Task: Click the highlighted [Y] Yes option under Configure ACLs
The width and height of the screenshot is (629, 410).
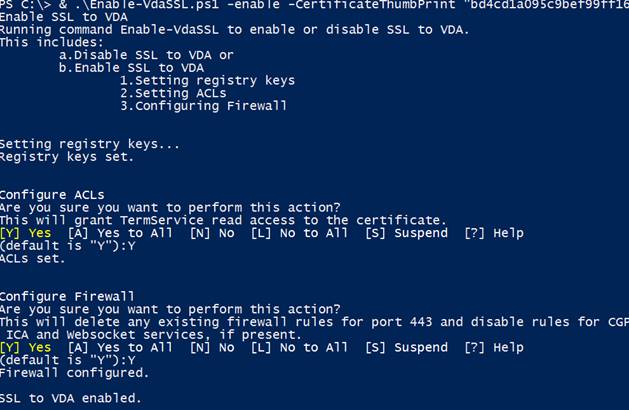Action: [x=26, y=233]
